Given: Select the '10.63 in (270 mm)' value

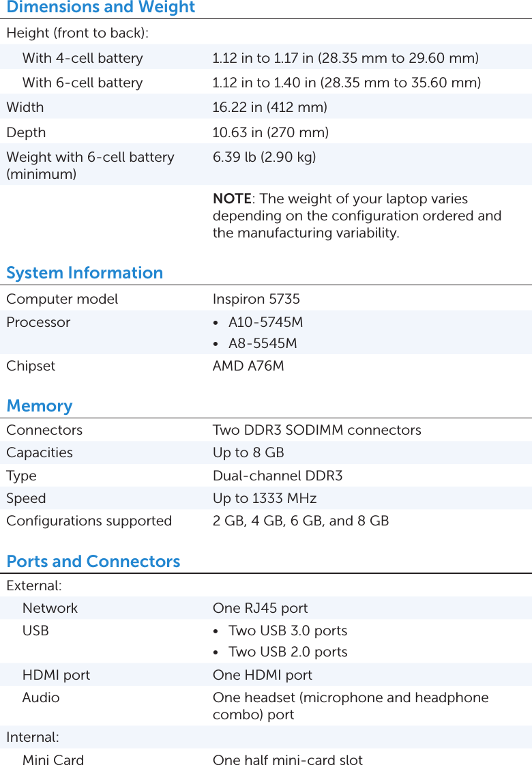Looking at the screenshot, I should pyautogui.click(x=271, y=132).
